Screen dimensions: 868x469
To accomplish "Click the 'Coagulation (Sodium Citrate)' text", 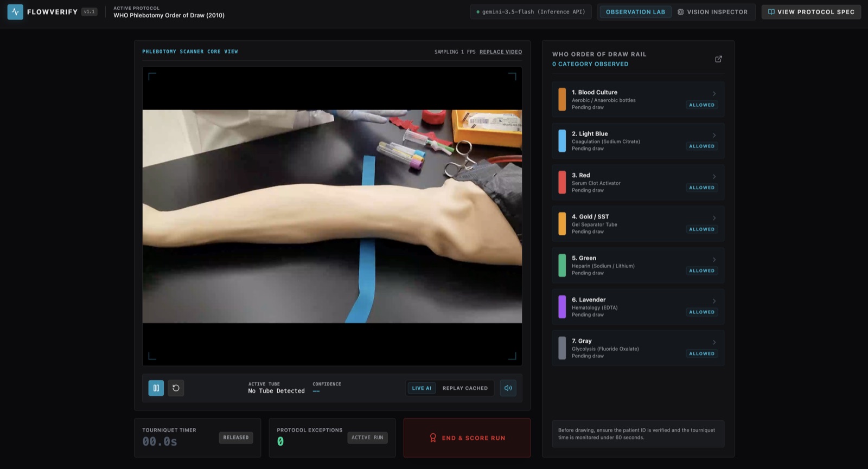I will tap(605, 142).
